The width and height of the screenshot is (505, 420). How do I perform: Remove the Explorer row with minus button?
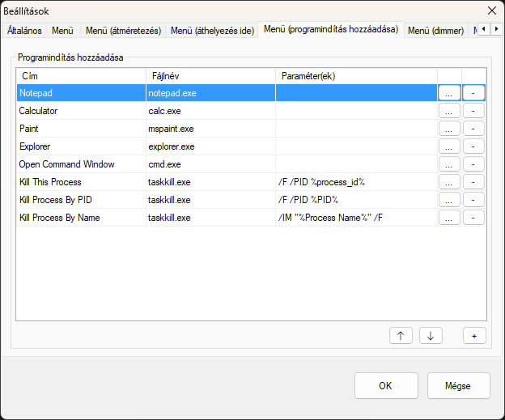click(x=473, y=146)
